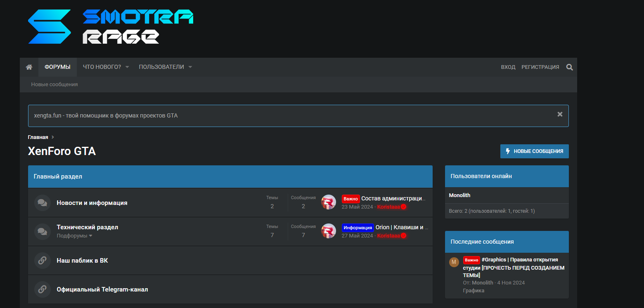Viewport: 644px width, 308px height.
Task: Click Monolith avatar in Последние сообщения
Action: (x=454, y=262)
